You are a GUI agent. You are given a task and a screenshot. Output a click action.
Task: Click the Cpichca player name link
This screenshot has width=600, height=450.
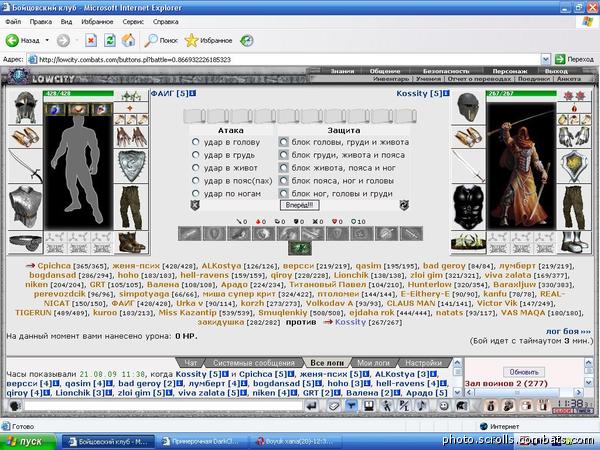click(x=54, y=266)
